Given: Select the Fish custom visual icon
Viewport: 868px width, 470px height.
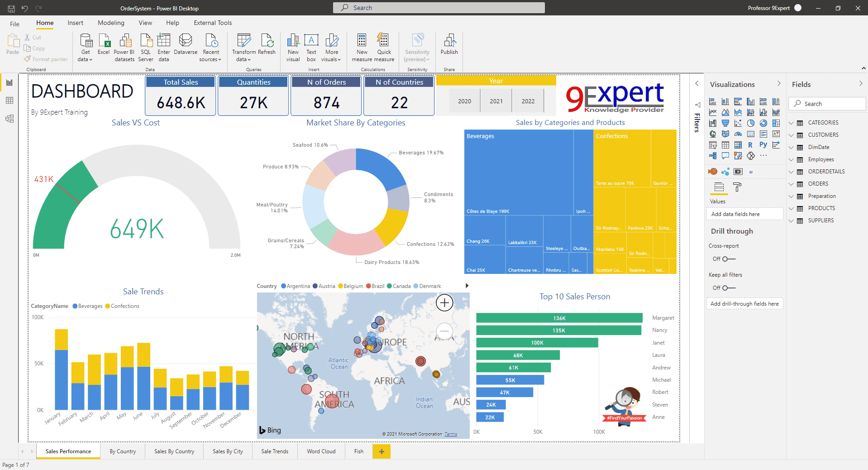Looking at the screenshot, I should 713,172.
